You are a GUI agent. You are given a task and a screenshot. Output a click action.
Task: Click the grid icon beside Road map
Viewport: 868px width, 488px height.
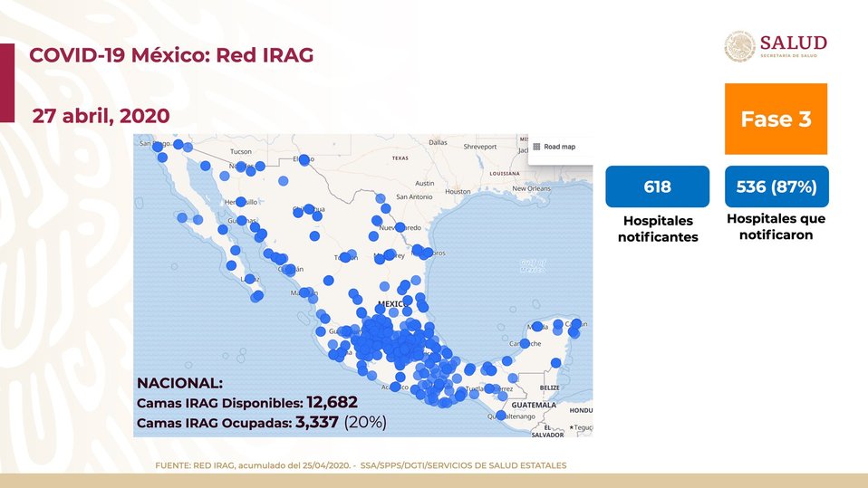536,146
